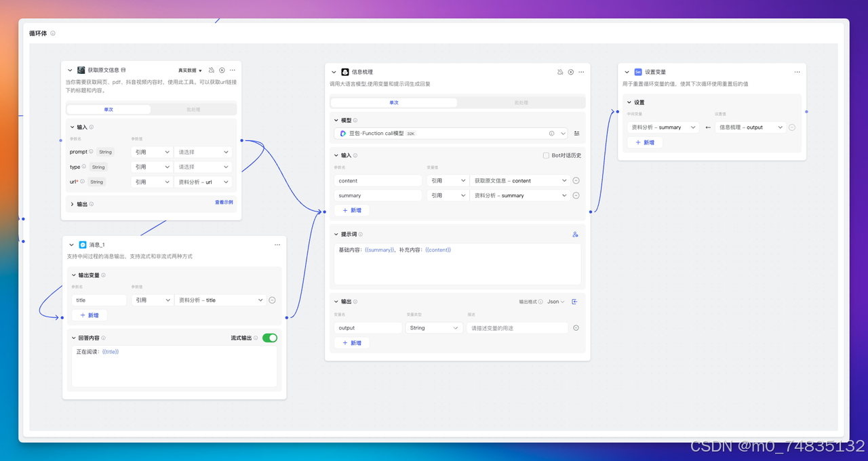Click error-ignore icon on 信息梳理 node
This screenshot has height=461, width=868.
coord(560,72)
